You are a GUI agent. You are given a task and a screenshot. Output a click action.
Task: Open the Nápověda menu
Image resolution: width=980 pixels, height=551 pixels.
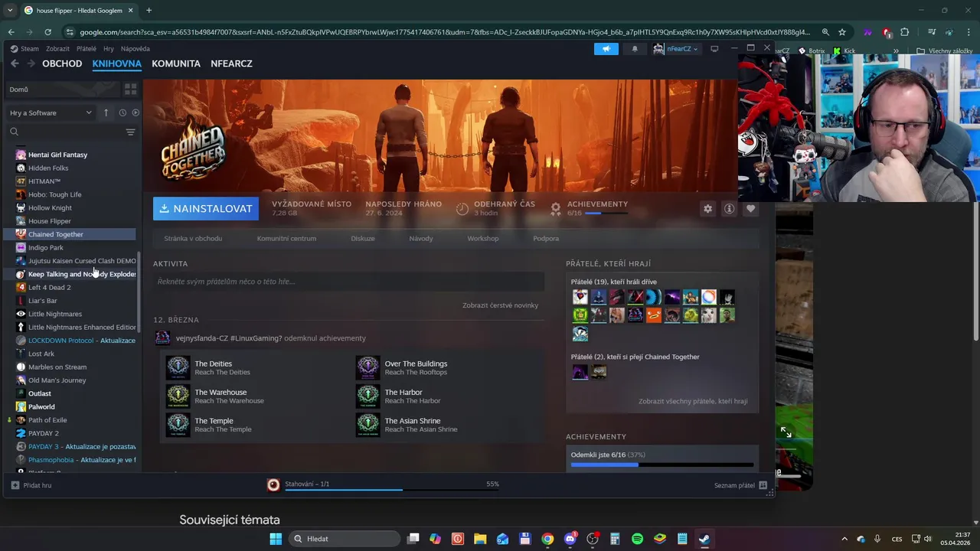coord(136,48)
